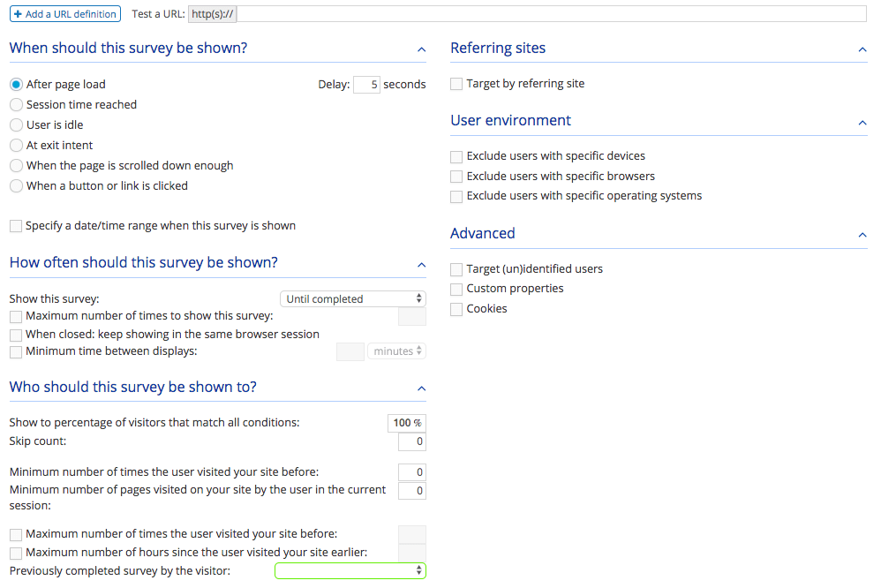Image resolution: width=881 pixels, height=588 pixels.
Task: Enable 'Specify a date/time range' checkbox
Action: (16, 226)
